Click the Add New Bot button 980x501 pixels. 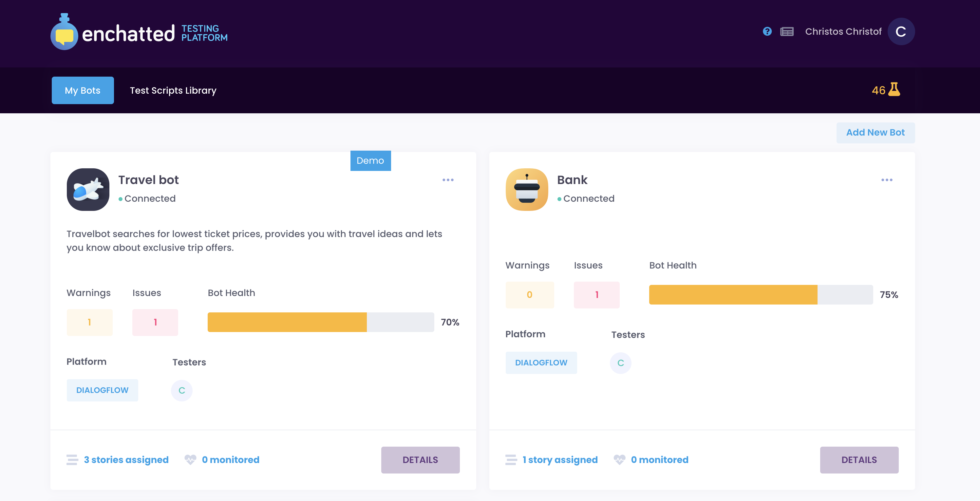(x=876, y=132)
